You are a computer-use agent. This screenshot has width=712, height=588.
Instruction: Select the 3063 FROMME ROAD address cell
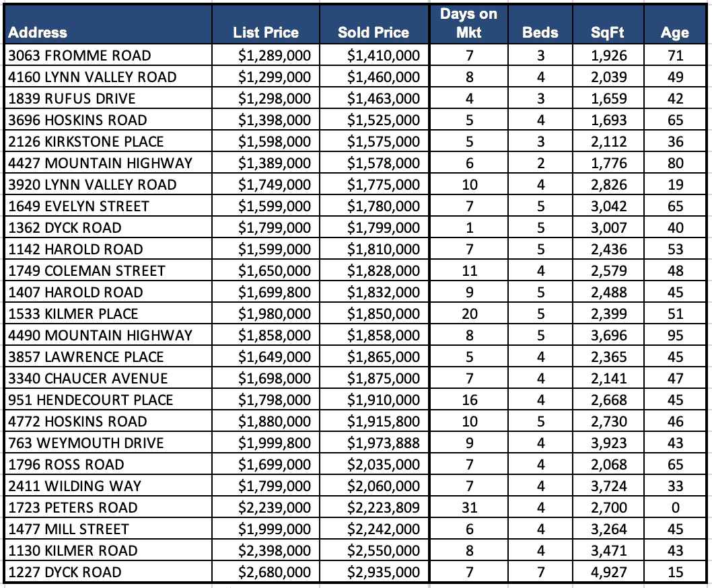tap(80, 55)
